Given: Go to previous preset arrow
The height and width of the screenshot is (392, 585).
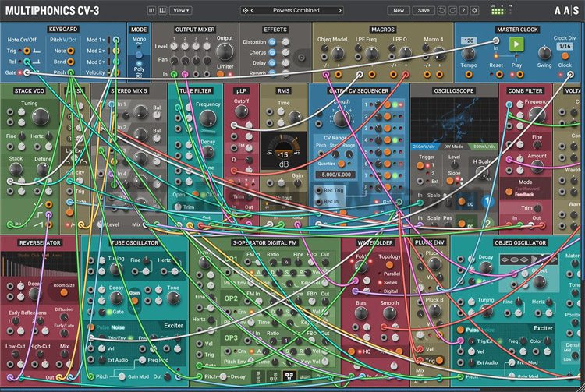Looking at the screenshot, I should (253, 10).
